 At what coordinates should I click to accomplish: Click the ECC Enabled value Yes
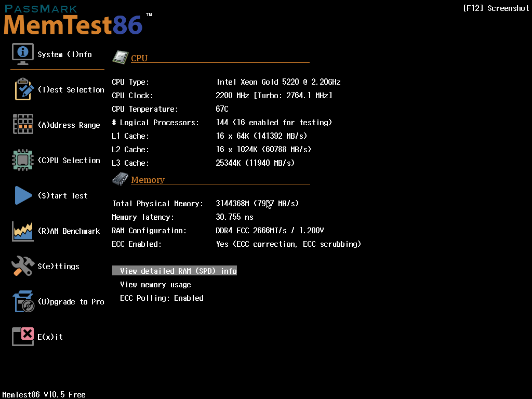coord(288,244)
